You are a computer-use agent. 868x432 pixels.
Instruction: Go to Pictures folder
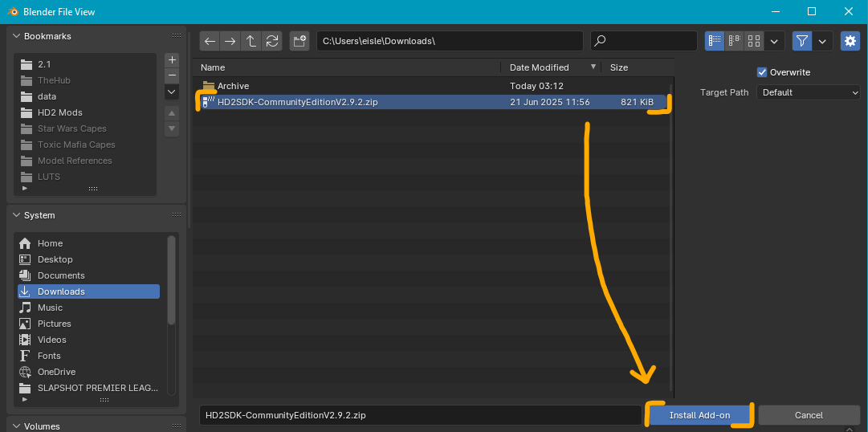click(x=88, y=324)
